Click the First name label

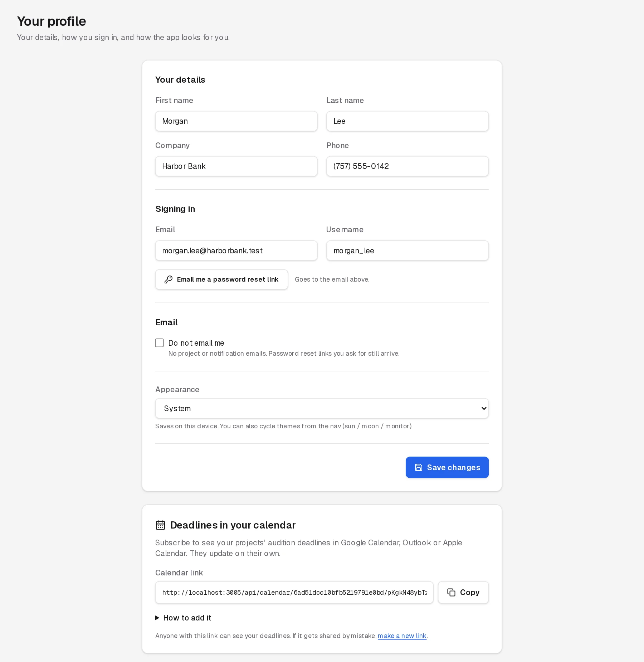tap(174, 100)
